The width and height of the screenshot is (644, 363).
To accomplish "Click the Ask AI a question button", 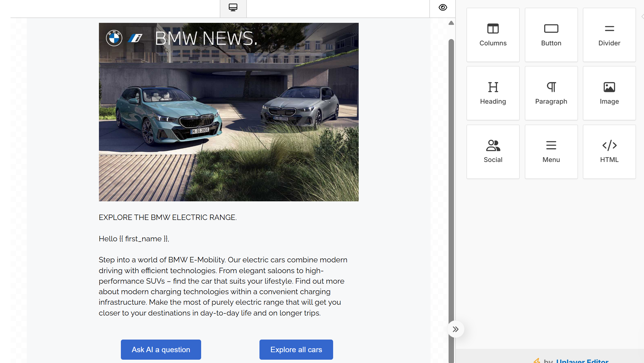I will pyautogui.click(x=161, y=349).
